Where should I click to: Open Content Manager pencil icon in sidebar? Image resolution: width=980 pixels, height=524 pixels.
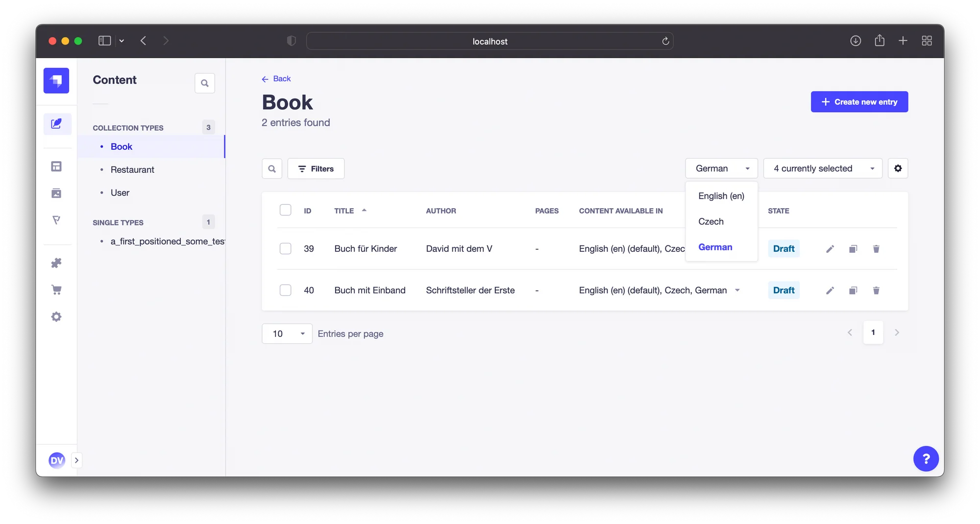[57, 123]
